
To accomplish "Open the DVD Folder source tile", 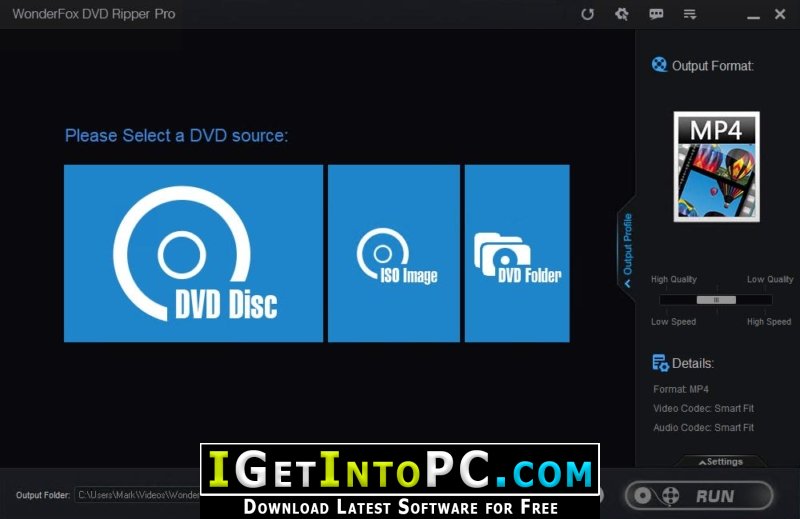I will (517, 253).
